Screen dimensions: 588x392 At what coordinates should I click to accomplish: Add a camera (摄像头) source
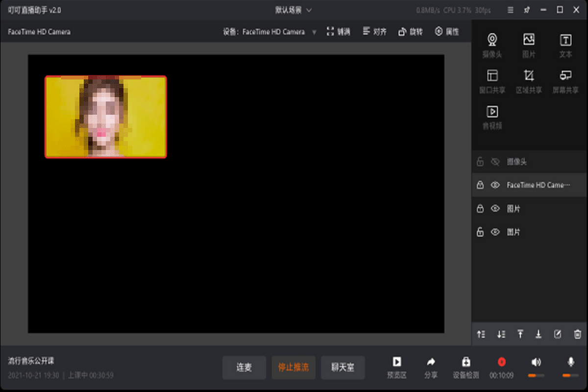(492, 46)
